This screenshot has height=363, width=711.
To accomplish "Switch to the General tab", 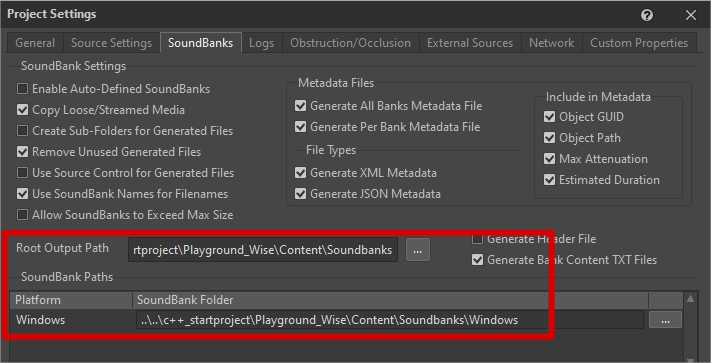I will tap(35, 43).
